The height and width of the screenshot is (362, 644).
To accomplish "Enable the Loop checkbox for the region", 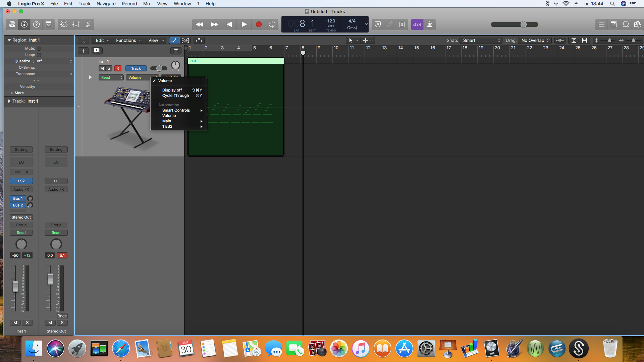I will (39, 55).
